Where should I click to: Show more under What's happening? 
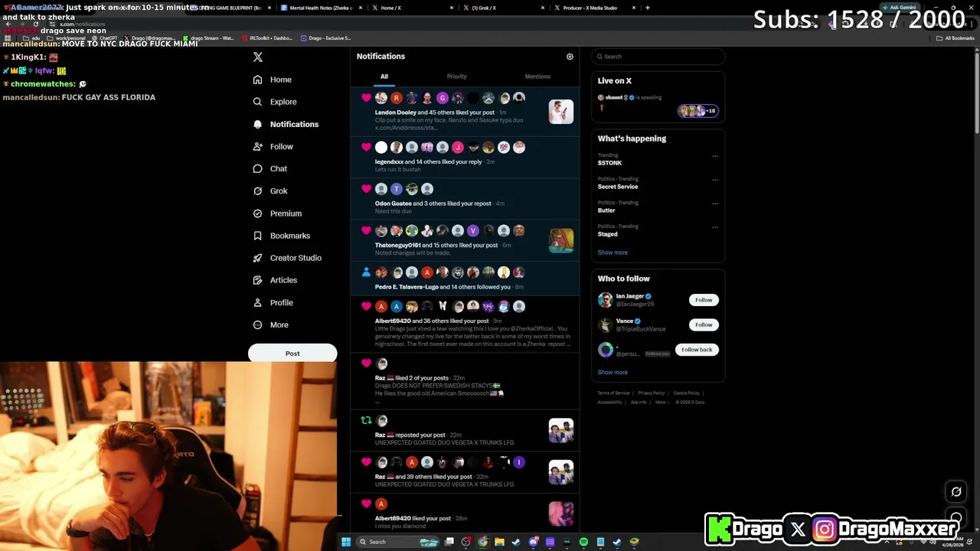[x=612, y=253]
